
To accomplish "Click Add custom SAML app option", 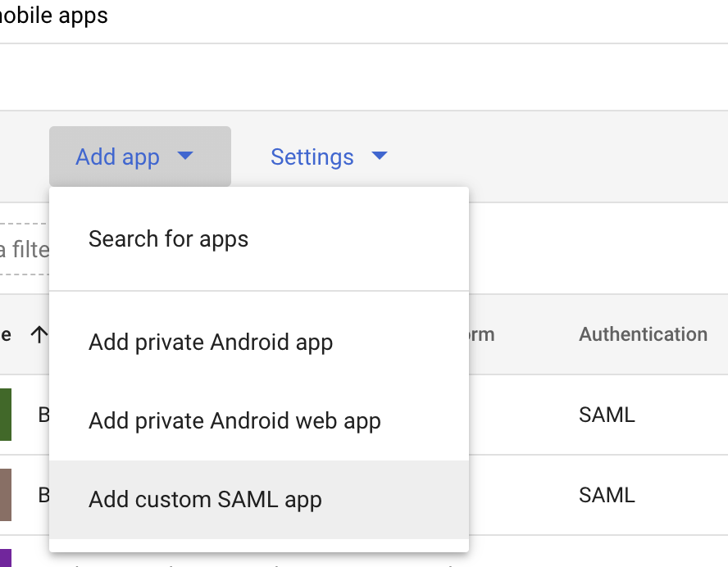I will click(x=259, y=500).
